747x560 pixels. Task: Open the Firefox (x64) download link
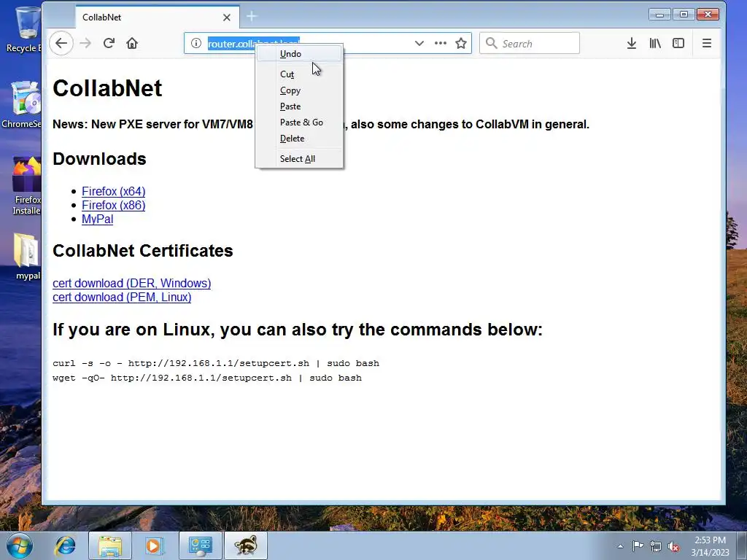113,192
